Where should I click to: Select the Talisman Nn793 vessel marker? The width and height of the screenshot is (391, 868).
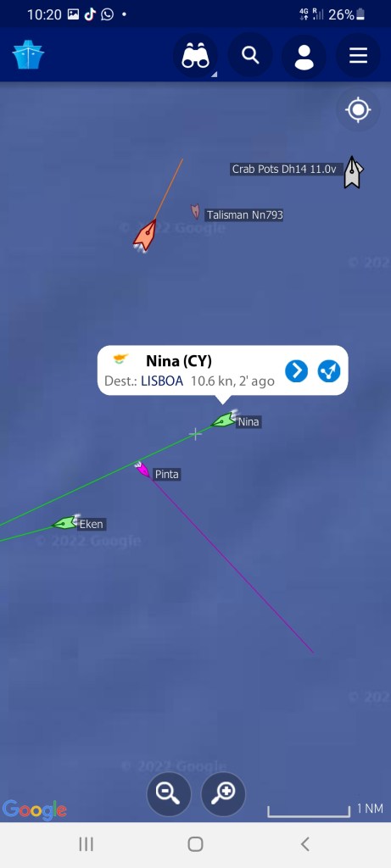pyautogui.click(x=195, y=211)
